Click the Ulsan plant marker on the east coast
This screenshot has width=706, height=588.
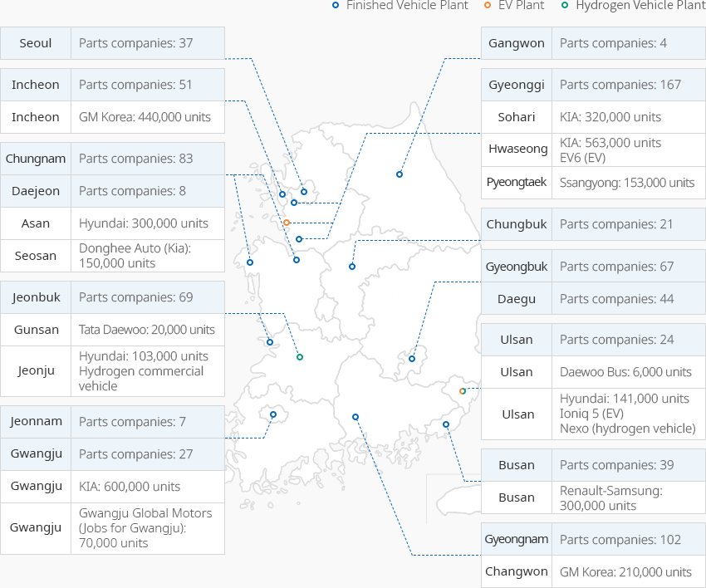point(463,391)
